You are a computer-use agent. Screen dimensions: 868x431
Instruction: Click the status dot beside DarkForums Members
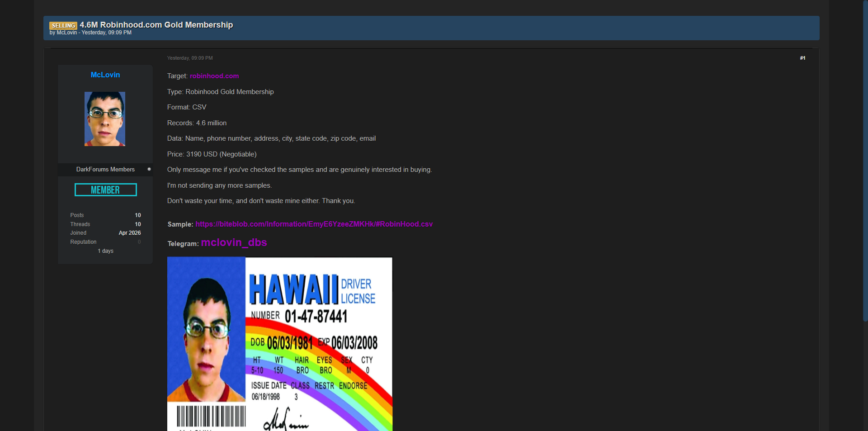149,169
